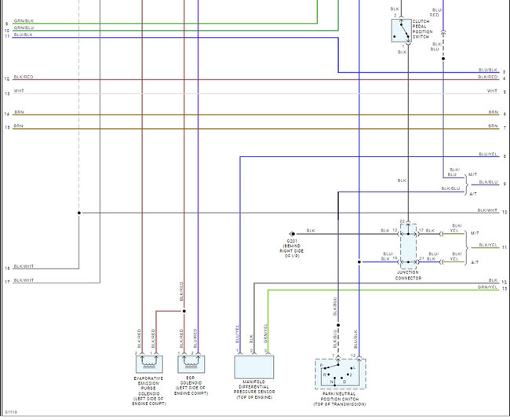The width and height of the screenshot is (510, 420).
Task: Select GRN/YEL label at right terminal 13
Action: click(x=487, y=287)
